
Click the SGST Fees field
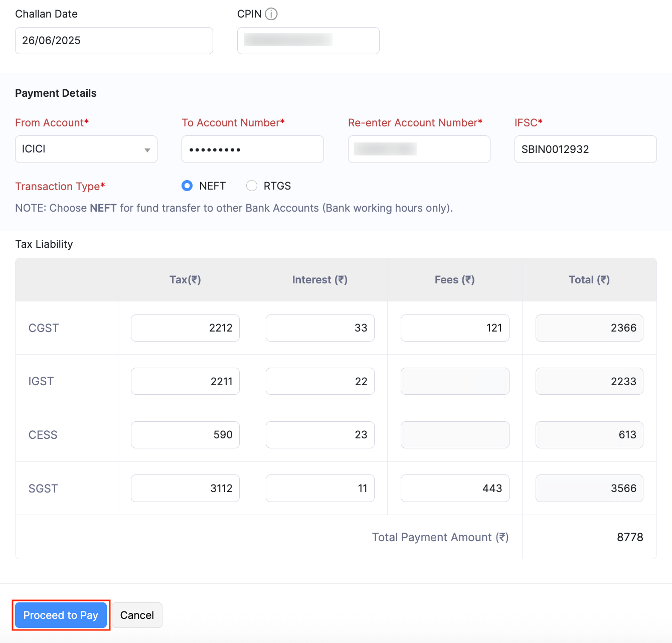[x=454, y=488]
